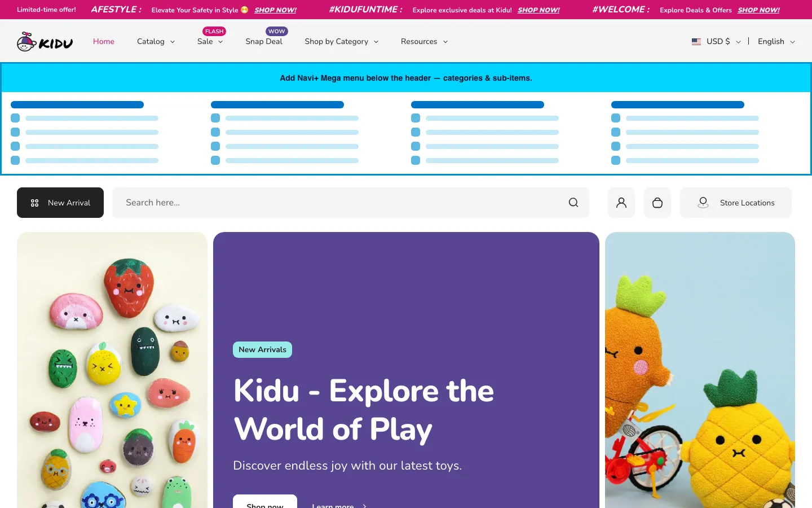Click the Kidu Explore the World heading
Viewport: 812px width, 508px height.
[364, 410]
